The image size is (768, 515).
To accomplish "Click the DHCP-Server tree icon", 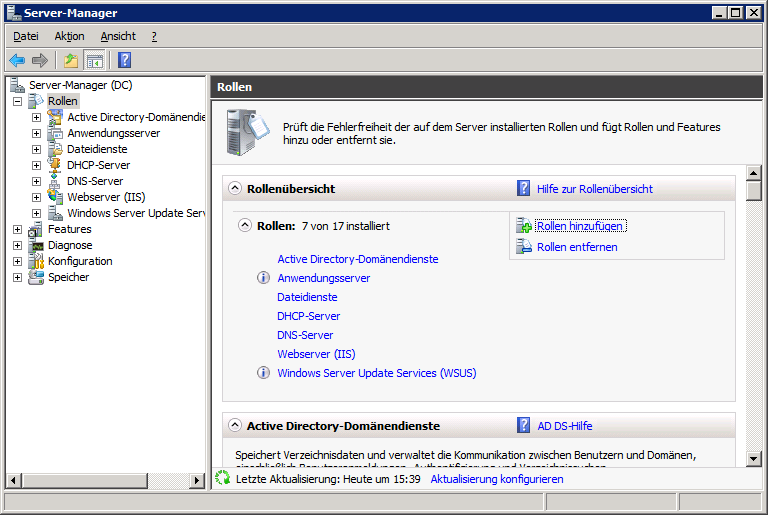I will click(55, 165).
